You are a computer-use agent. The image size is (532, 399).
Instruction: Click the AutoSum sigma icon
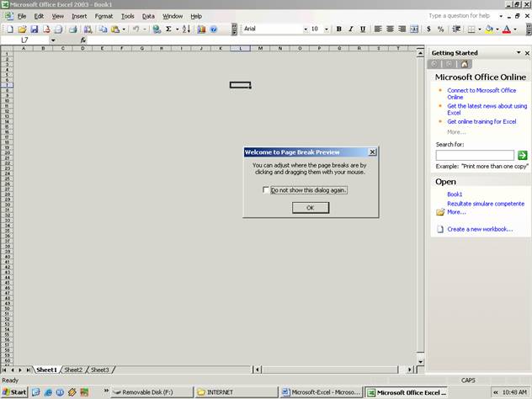click(168, 29)
